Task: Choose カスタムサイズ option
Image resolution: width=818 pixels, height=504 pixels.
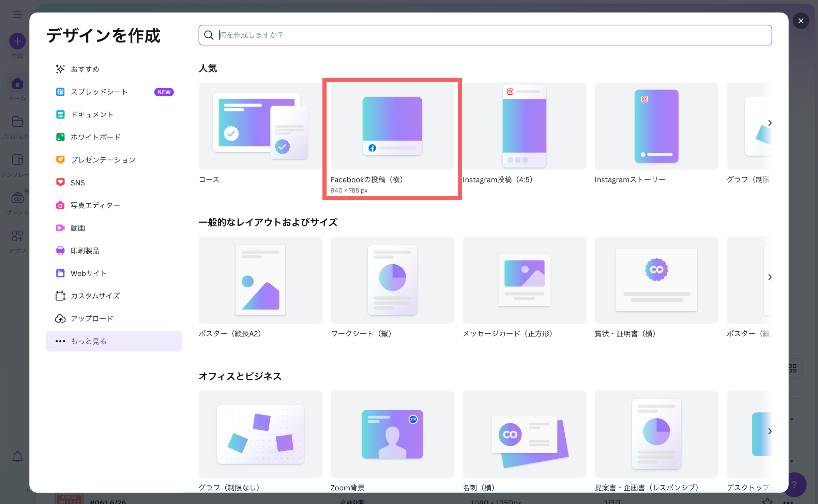Action: [x=95, y=296]
